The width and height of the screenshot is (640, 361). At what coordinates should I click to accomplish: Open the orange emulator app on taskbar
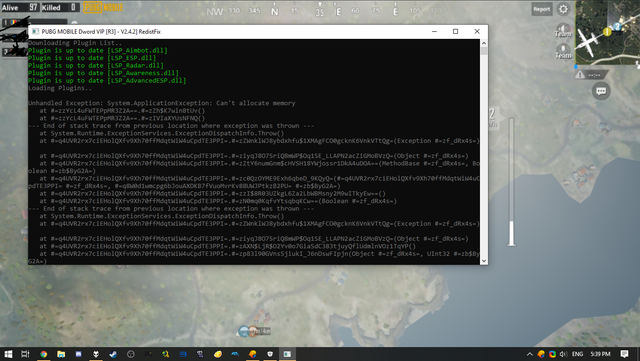pyautogui.click(x=253, y=354)
